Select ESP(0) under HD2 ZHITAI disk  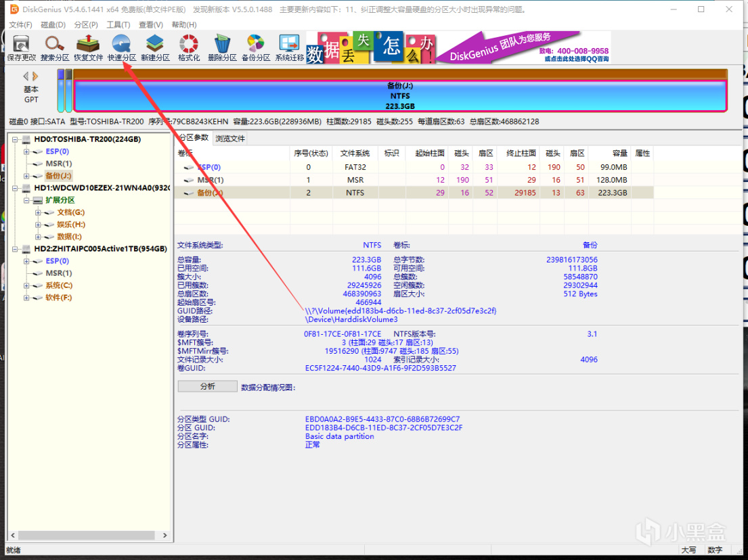click(58, 260)
